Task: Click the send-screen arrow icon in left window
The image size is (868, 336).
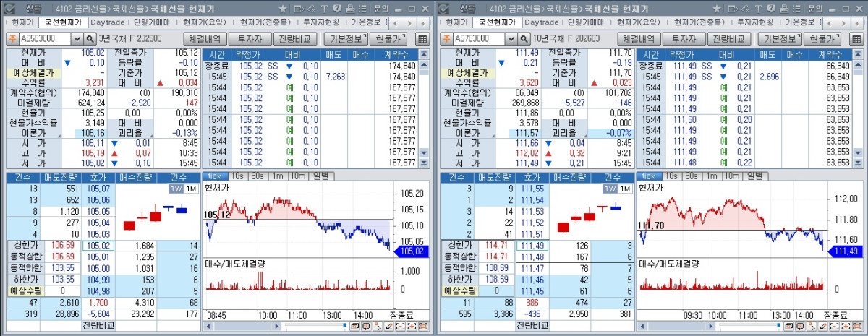Action: 299,8
